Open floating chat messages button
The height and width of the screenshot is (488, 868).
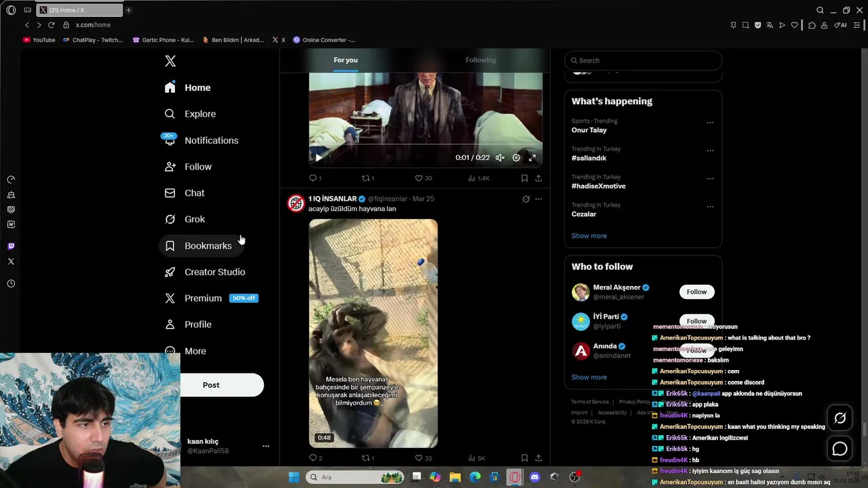(x=840, y=448)
